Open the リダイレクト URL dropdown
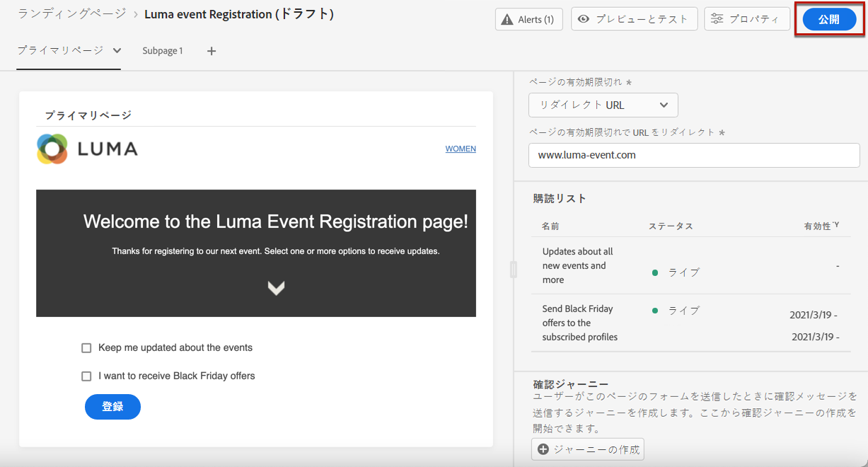This screenshot has height=467, width=868. tap(603, 105)
